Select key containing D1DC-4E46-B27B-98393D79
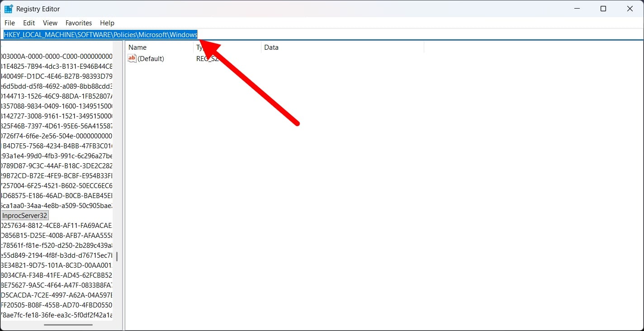This screenshot has height=331, width=644. click(57, 76)
